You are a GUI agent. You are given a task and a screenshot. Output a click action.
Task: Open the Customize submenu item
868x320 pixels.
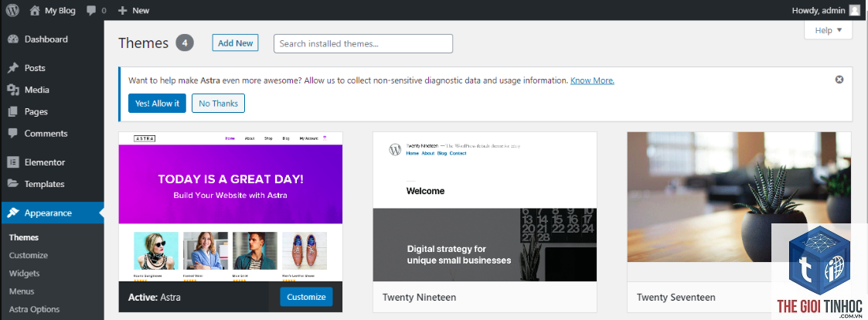pos(29,255)
